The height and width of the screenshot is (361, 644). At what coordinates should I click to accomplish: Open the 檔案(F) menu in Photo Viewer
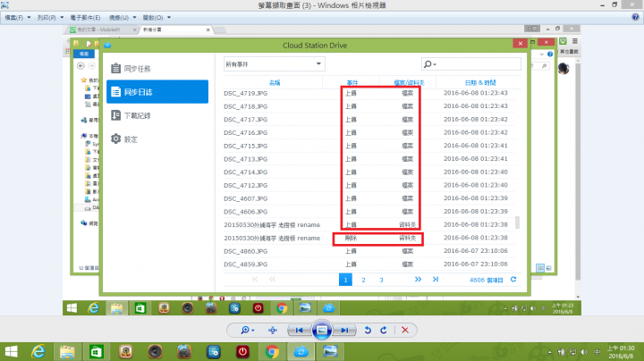pyautogui.click(x=17, y=18)
